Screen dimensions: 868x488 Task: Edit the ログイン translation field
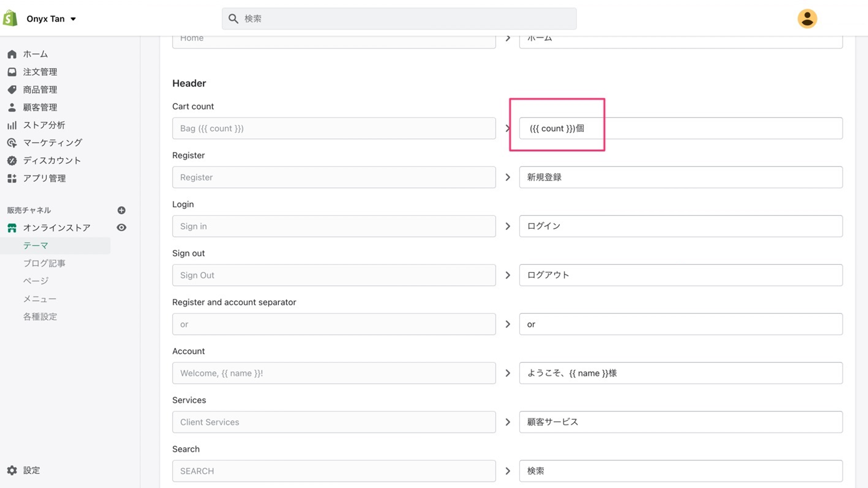[x=681, y=226]
